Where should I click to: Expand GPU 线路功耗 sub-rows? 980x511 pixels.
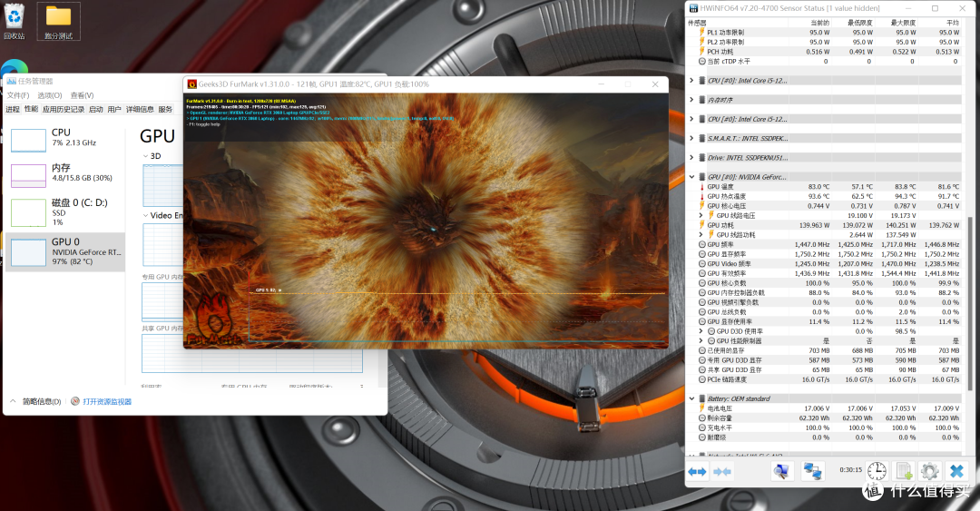[x=701, y=234]
